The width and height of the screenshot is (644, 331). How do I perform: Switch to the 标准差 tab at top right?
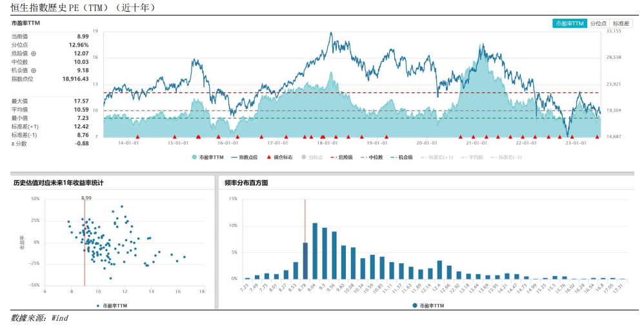click(x=621, y=23)
